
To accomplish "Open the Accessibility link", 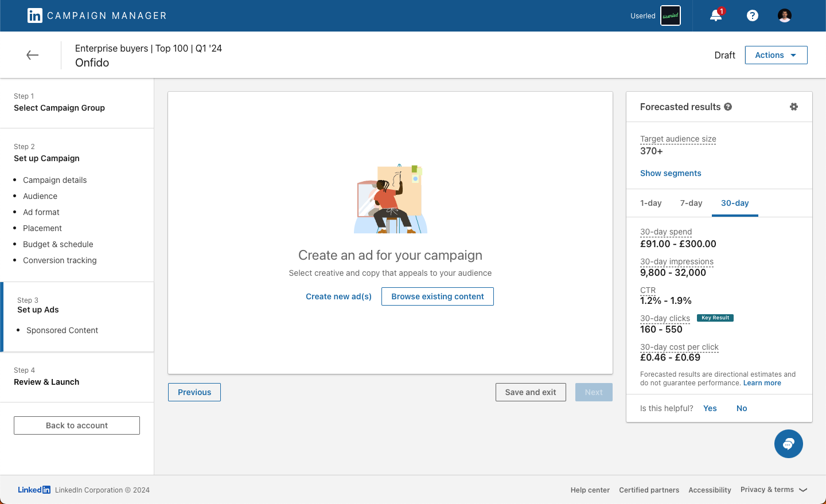I will click(710, 490).
